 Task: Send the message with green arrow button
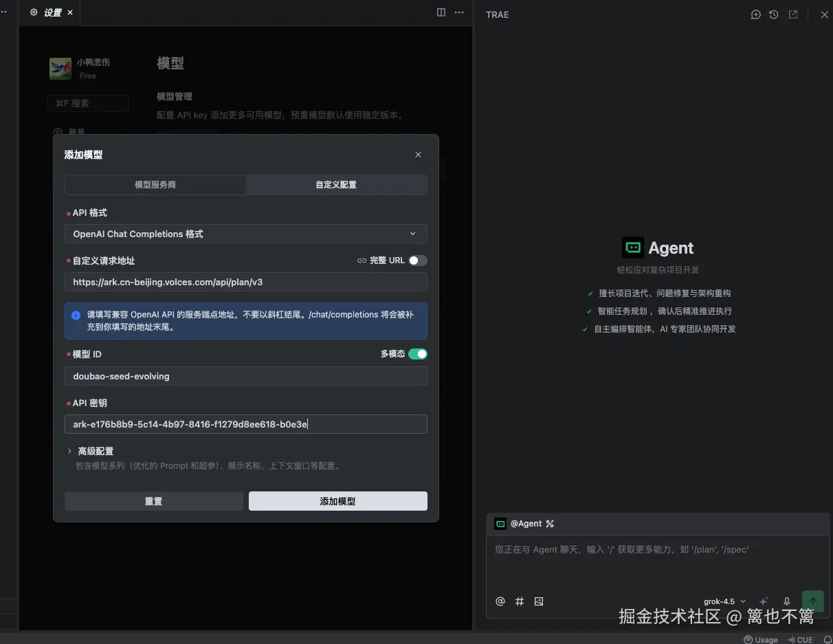tap(813, 601)
